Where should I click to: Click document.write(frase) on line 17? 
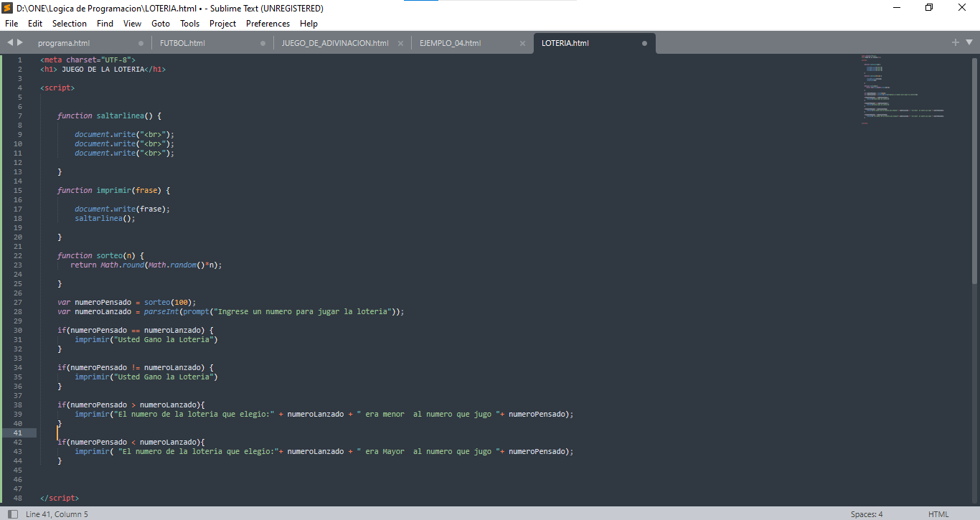click(122, 209)
